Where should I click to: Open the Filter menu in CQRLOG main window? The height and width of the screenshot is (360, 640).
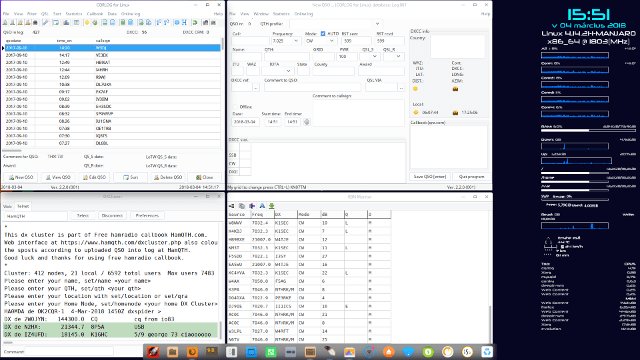[x=32, y=14]
